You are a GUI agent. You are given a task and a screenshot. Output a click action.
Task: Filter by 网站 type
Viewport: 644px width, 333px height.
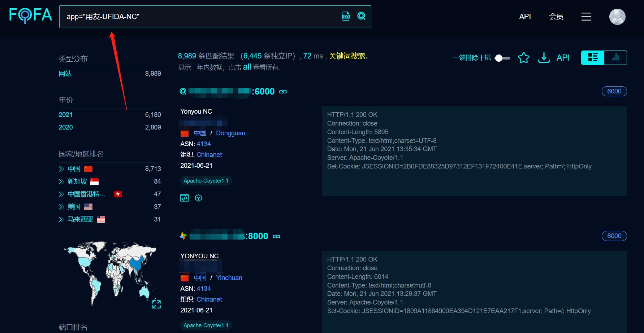[65, 74]
